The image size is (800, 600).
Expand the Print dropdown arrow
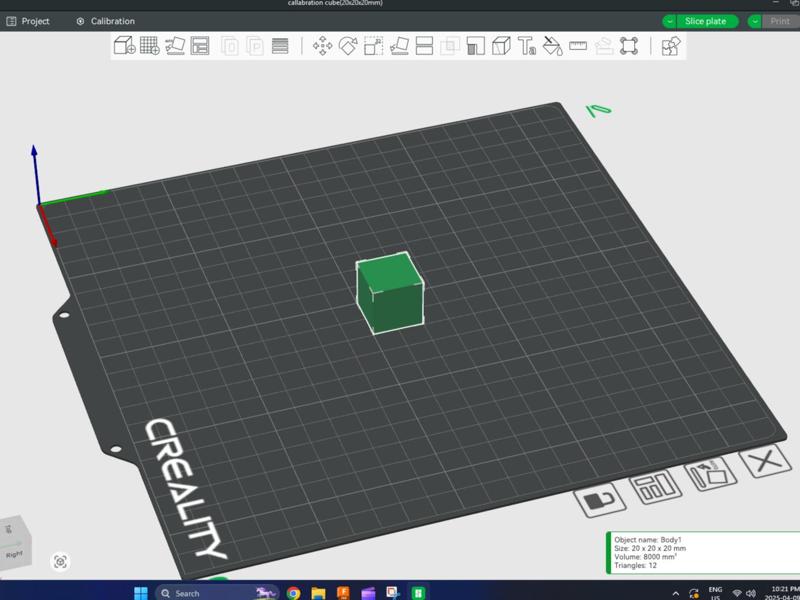coord(755,21)
